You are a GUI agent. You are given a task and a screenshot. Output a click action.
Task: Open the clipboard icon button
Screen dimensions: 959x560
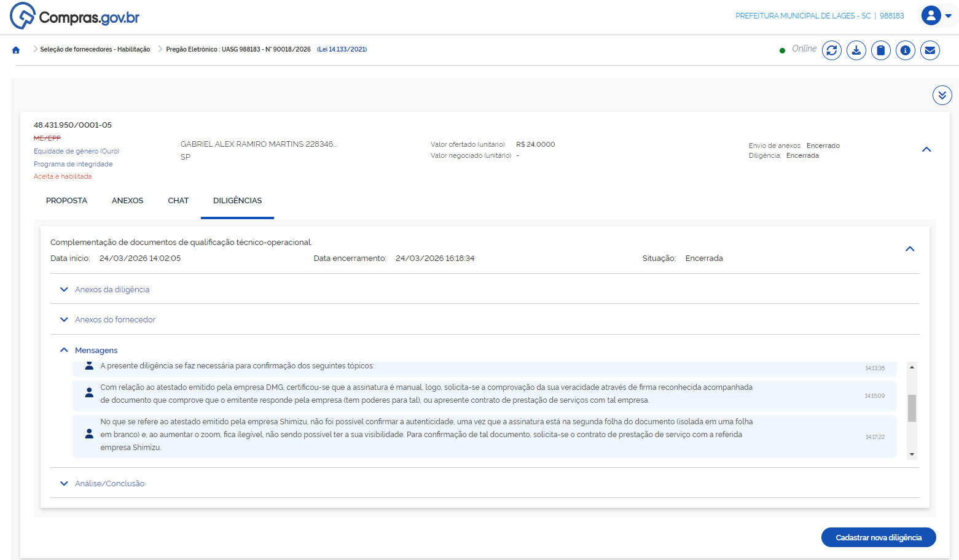(881, 50)
